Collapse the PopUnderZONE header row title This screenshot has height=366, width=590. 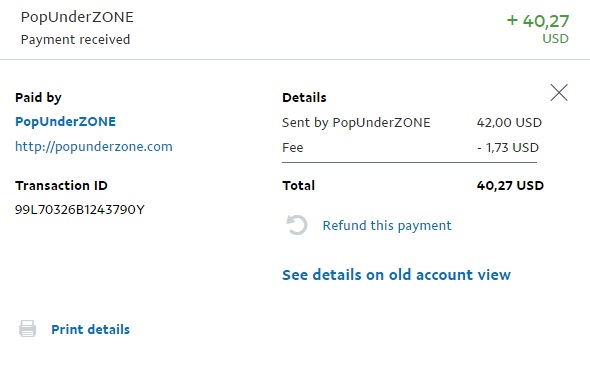point(77,17)
